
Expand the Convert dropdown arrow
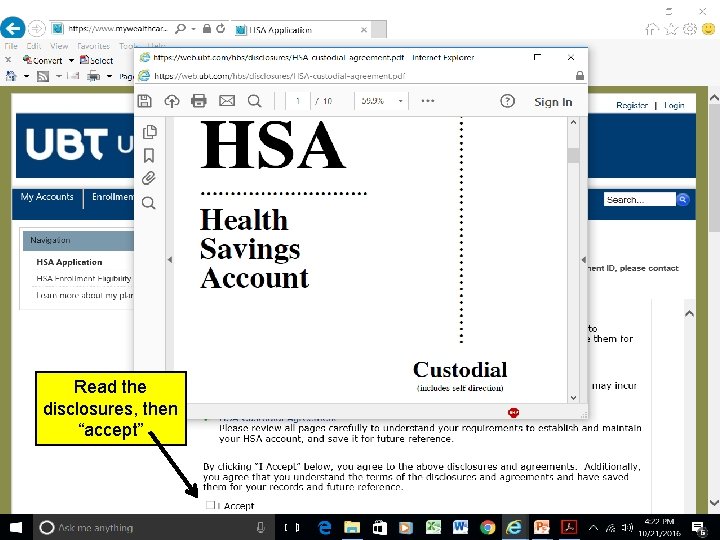click(71, 60)
